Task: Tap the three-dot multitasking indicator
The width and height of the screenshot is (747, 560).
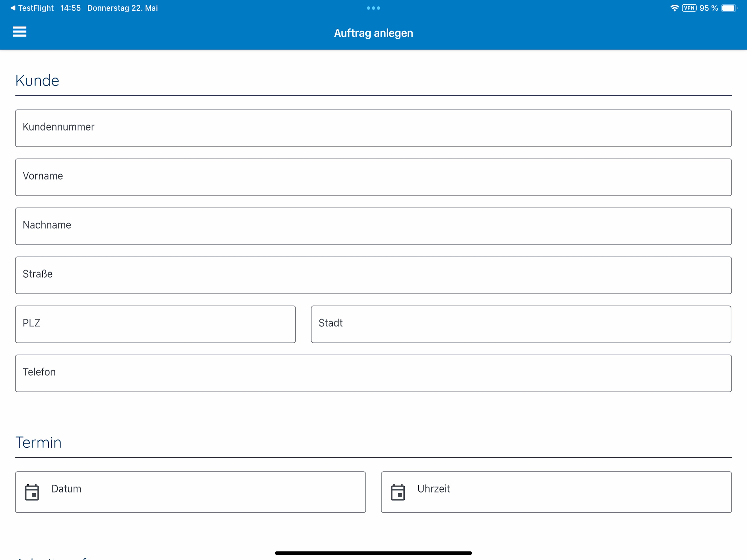Action: [373, 8]
